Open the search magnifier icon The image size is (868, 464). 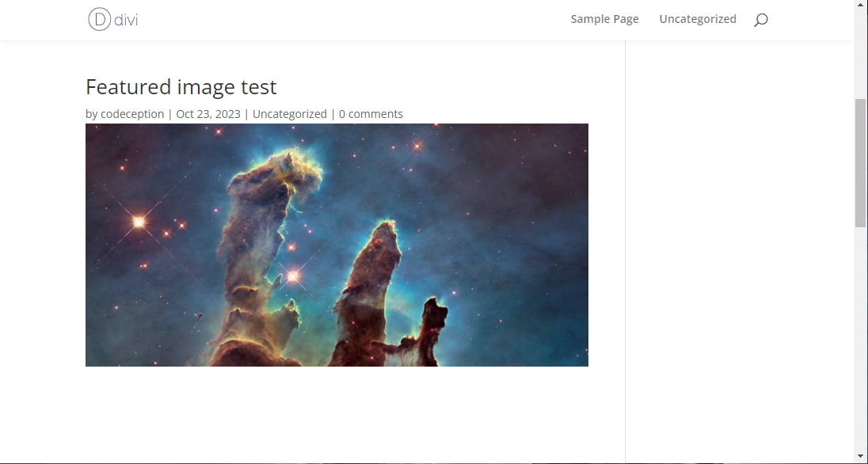(760, 20)
